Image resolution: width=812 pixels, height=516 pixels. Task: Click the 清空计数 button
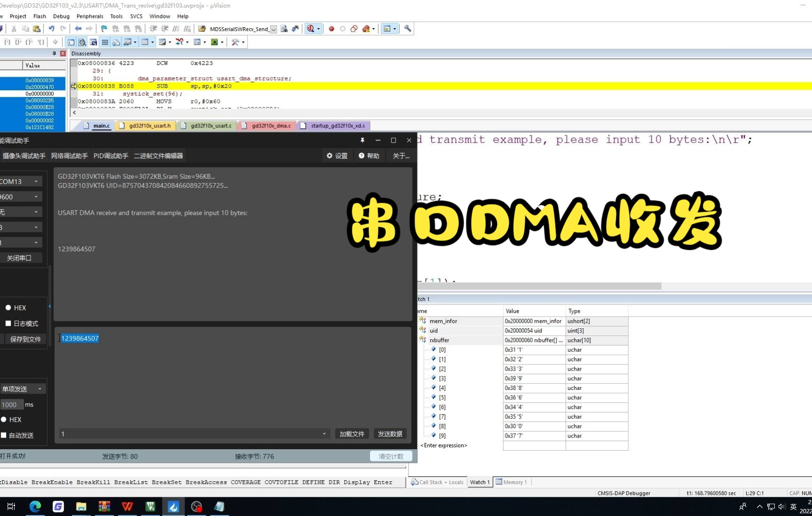391,456
